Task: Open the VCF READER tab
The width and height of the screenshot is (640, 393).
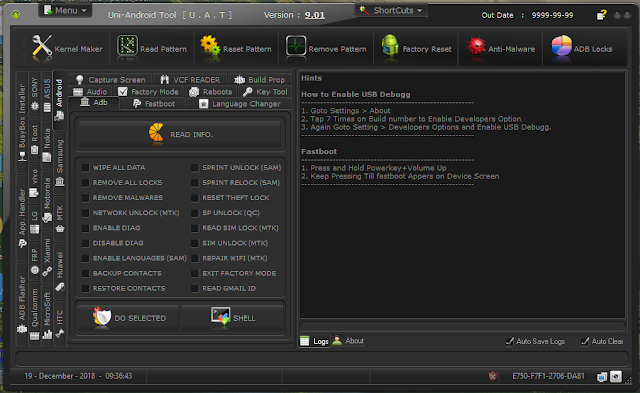Action: click(190, 80)
